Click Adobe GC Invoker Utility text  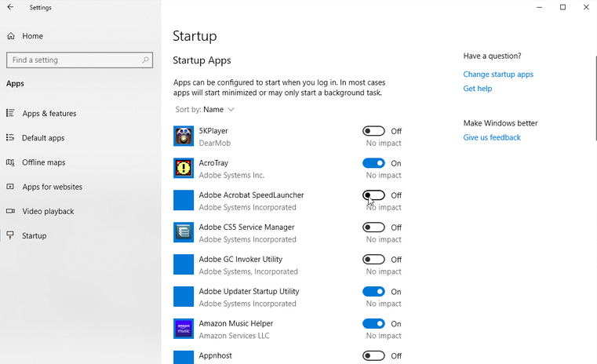tap(241, 260)
